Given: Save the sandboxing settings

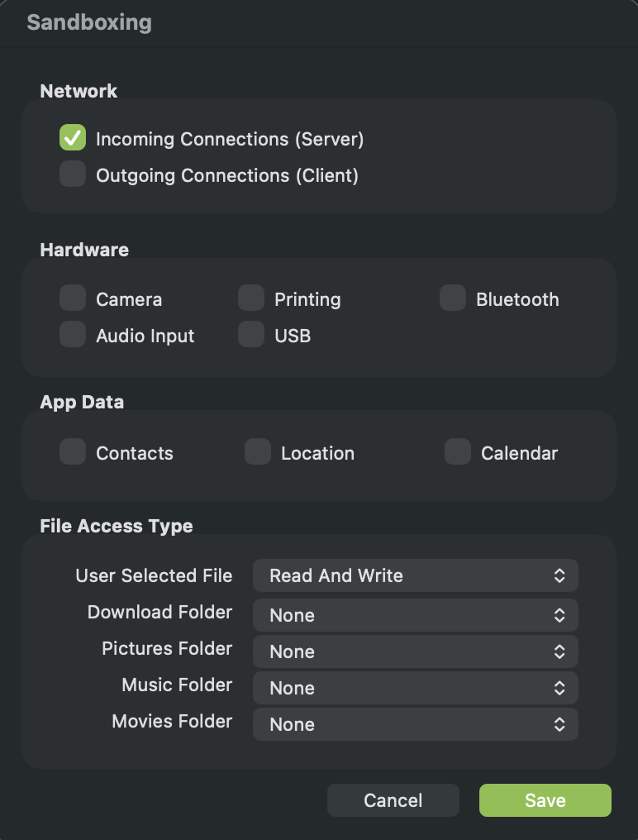Looking at the screenshot, I should tap(545, 800).
